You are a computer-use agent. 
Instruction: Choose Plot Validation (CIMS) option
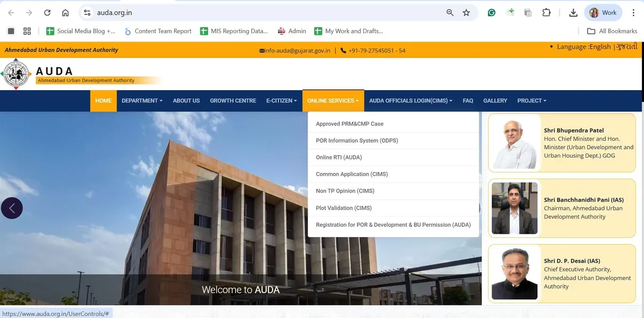343,208
